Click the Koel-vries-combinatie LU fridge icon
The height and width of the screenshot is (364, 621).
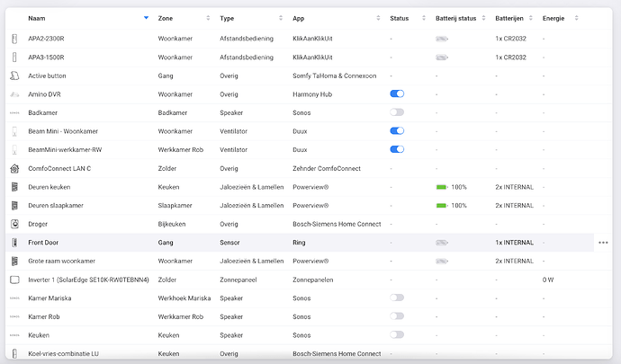[x=14, y=353]
